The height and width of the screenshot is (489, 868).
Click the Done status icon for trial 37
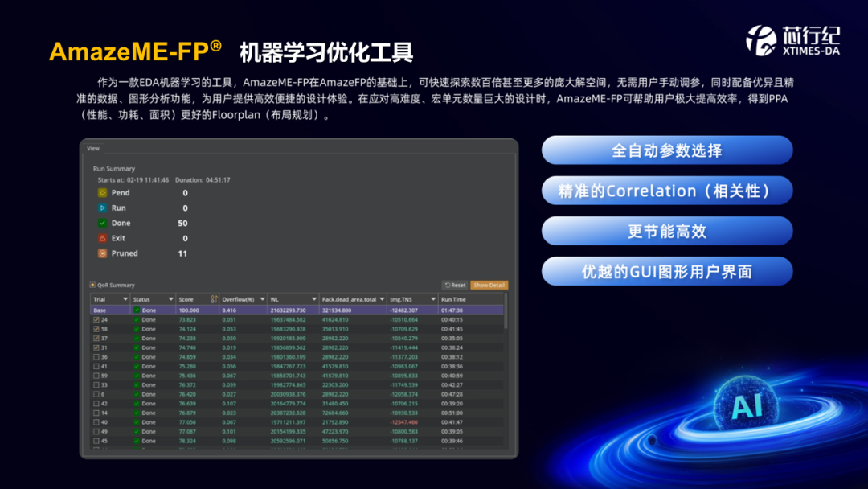pyautogui.click(x=136, y=339)
